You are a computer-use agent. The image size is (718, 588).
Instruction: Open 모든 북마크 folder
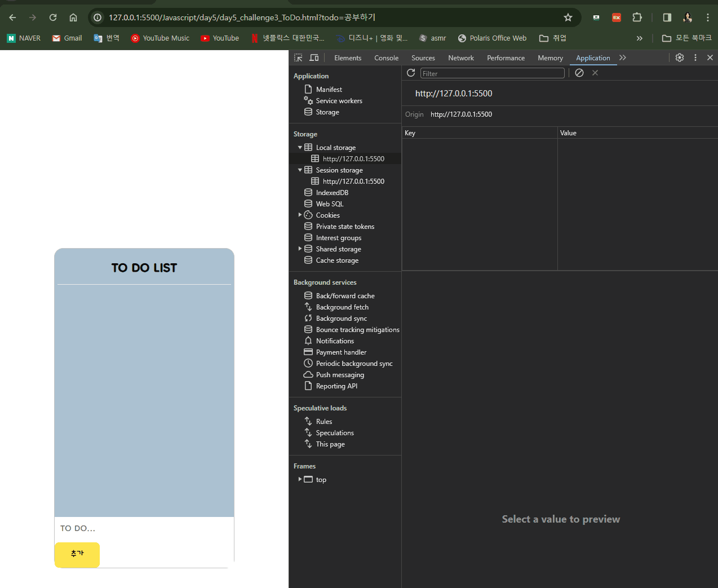(687, 38)
